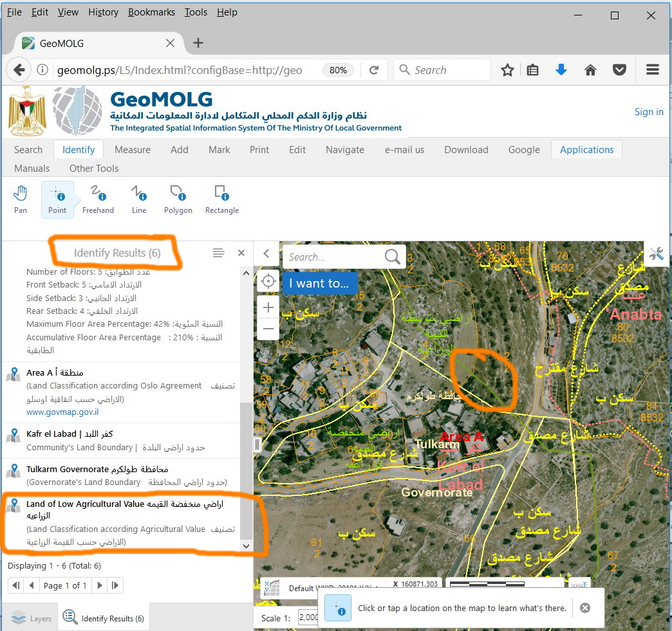The height and width of the screenshot is (631, 672).
Task: Switch to Other Tools tab
Action: 94,169
